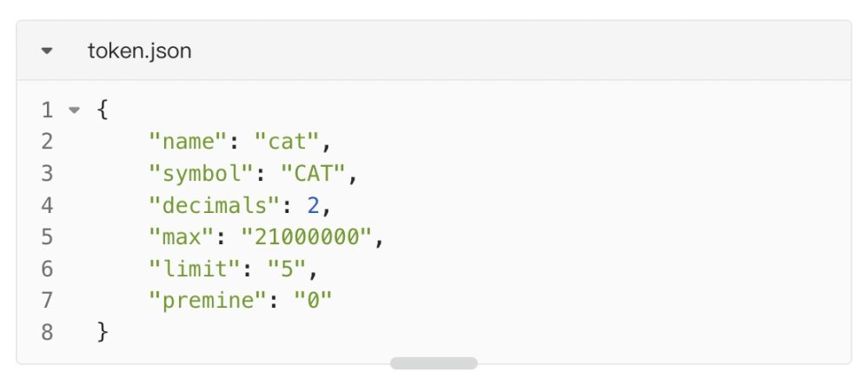Screen dimensions: 868x379
Task: Click the token.json file title
Action: 139,51
